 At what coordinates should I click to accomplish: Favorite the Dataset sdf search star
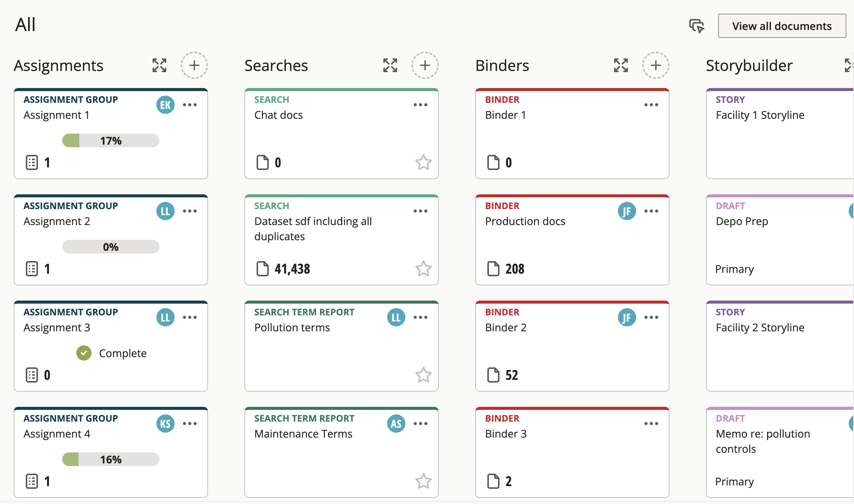point(424,269)
